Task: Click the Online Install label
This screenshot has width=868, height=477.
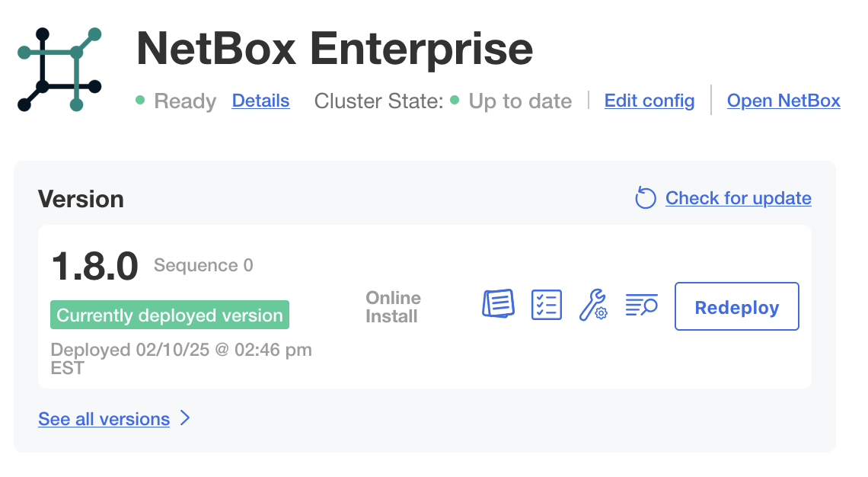Action: 393,307
